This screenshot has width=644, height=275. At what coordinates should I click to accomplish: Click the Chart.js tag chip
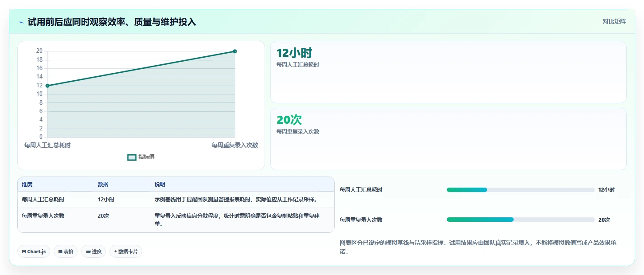tap(34, 251)
